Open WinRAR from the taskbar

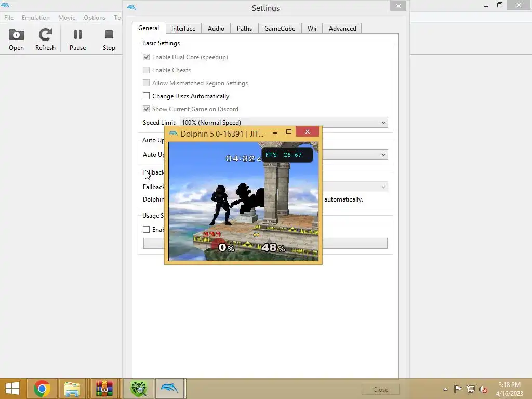pyautogui.click(x=104, y=389)
